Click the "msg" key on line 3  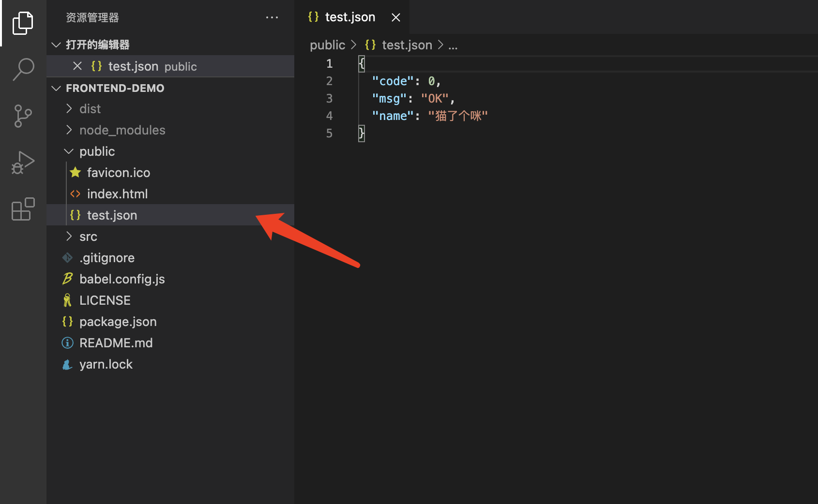click(389, 99)
